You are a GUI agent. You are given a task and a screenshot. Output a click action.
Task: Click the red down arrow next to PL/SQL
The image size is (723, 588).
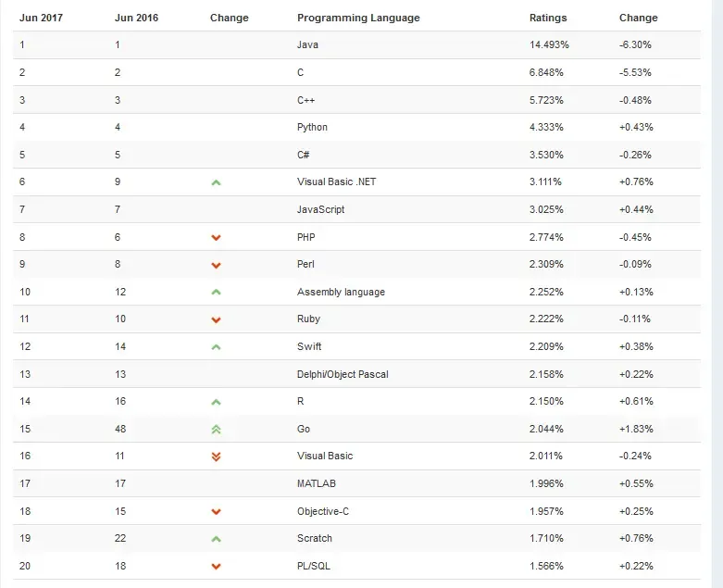point(216,567)
